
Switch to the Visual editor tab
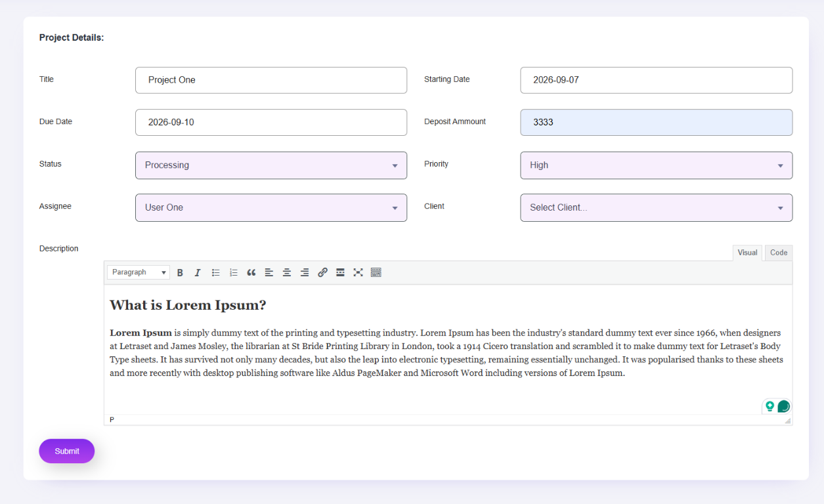point(747,253)
